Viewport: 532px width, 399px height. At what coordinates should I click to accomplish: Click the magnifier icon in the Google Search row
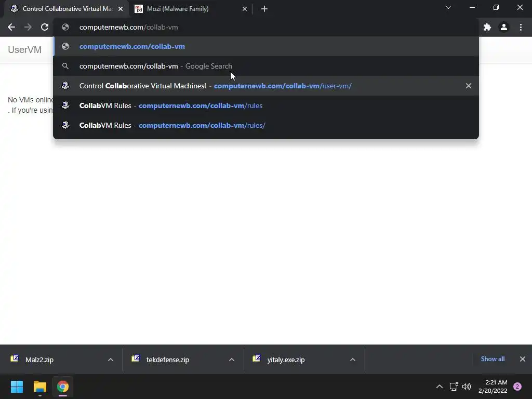click(65, 66)
